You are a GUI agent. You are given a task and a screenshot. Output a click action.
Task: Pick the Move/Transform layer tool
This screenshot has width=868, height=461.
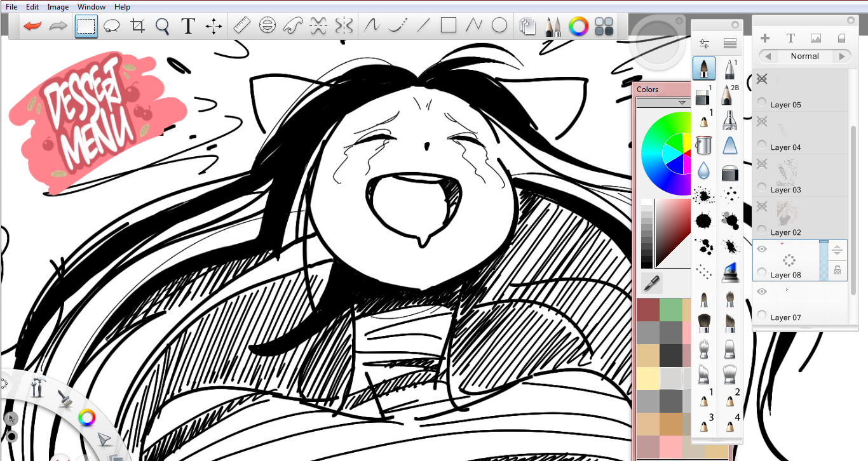pyautogui.click(x=214, y=26)
